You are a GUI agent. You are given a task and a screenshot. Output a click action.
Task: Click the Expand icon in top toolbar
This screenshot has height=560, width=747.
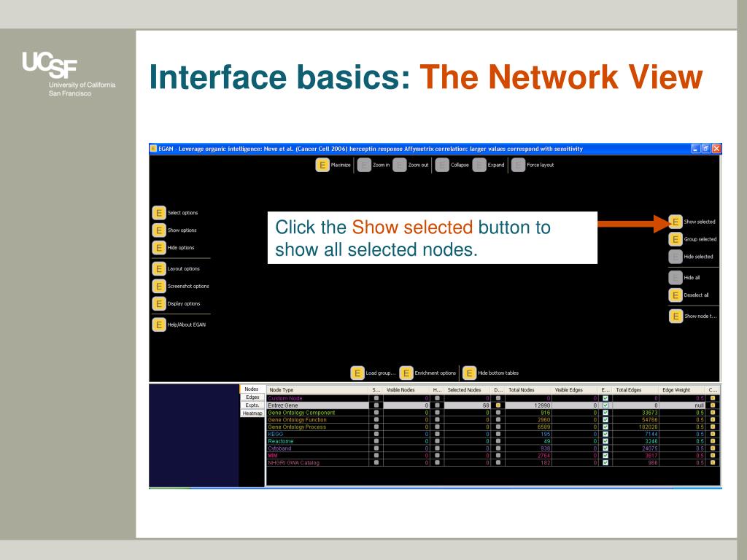pos(479,166)
